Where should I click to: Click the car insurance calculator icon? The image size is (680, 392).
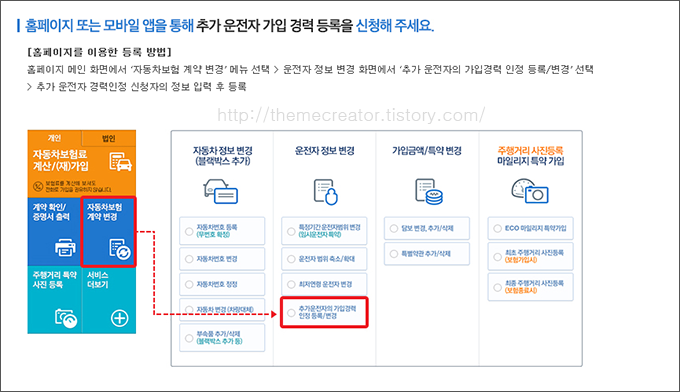(x=121, y=161)
